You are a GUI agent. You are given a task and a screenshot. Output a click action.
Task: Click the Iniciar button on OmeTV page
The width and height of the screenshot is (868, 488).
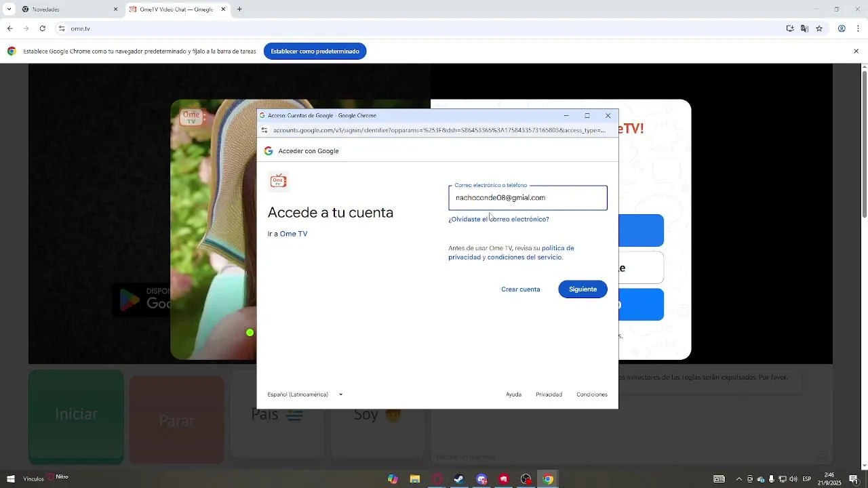(x=76, y=415)
